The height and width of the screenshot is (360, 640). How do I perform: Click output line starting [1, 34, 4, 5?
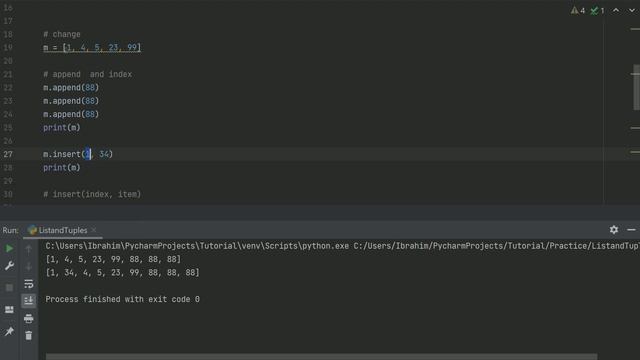pyautogui.click(x=122, y=272)
